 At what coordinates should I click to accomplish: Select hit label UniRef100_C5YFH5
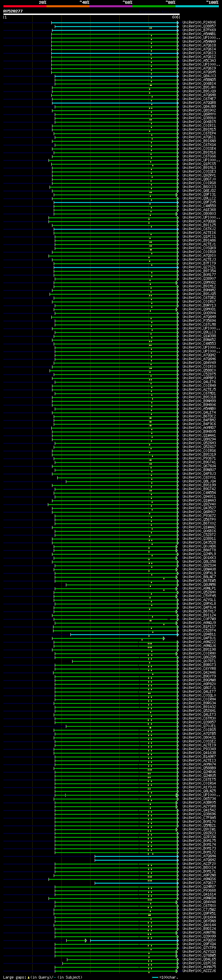pyautogui.click(x=199, y=596)
